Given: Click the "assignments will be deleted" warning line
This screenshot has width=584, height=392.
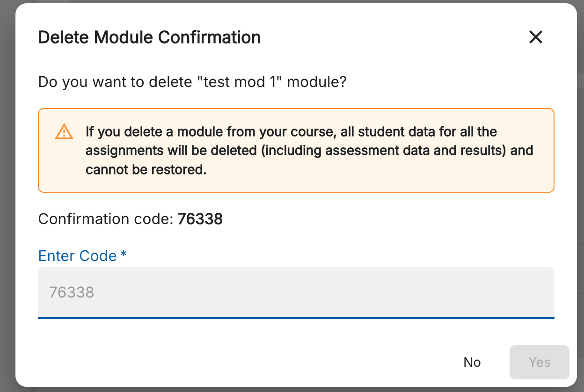Looking at the screenshot, I should [309, 151].
